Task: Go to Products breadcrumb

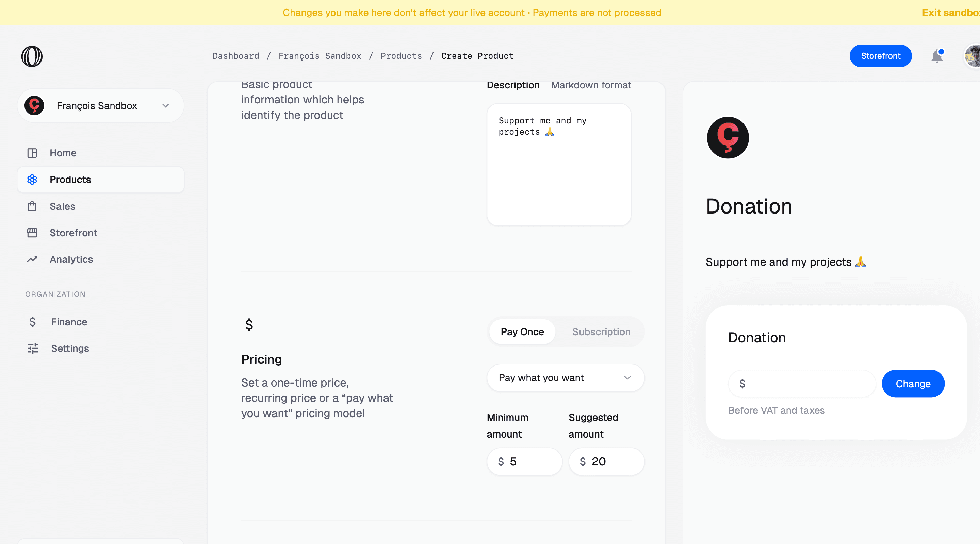Action: click(401, 56)
